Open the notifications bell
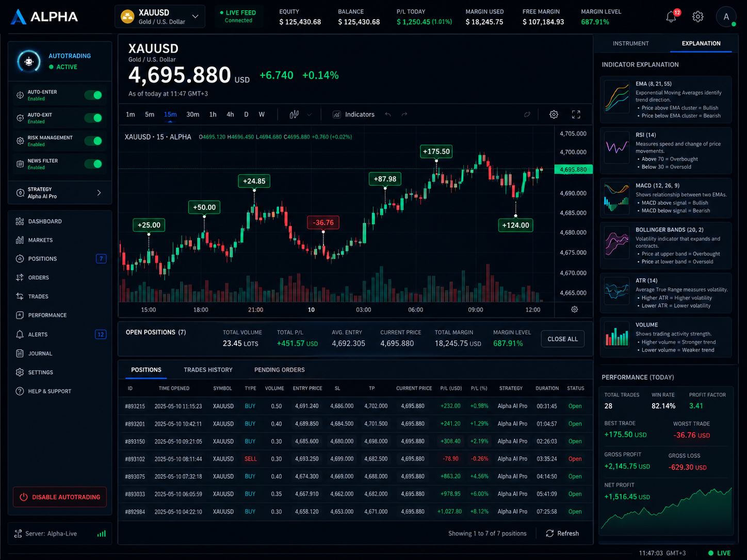Viewport: 747px width, 560px height. click(x=671, y=17)
